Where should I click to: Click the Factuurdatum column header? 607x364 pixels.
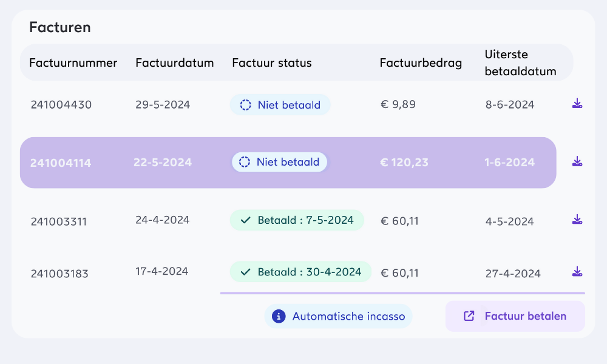pos(175,63)
